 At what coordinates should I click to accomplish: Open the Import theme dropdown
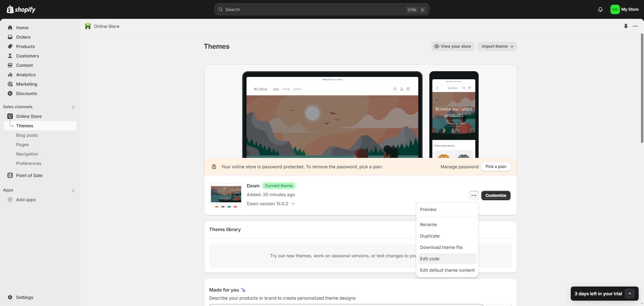(497, 46)
